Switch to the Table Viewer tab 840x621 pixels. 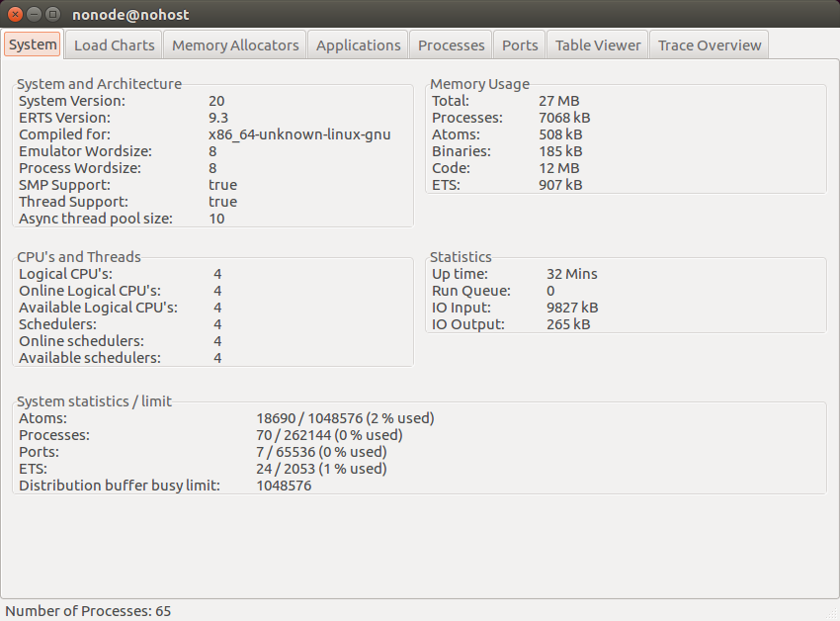[x=598, y=44]
